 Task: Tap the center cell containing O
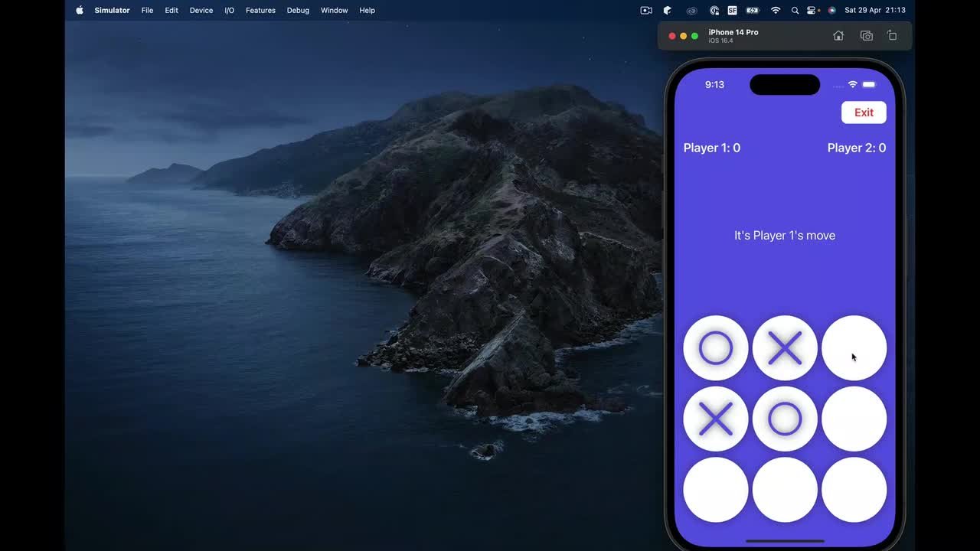tap(785, 419)
